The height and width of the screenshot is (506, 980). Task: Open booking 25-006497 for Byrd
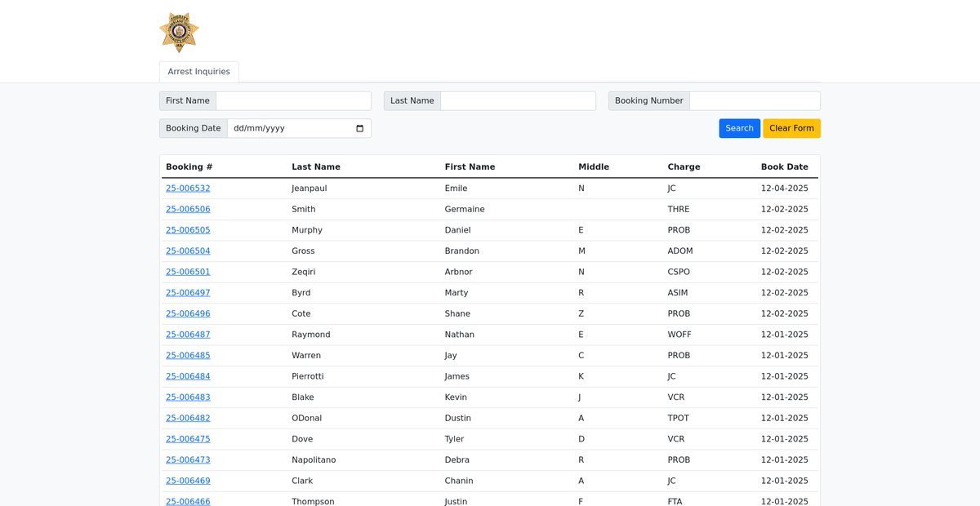click(188, 293)
